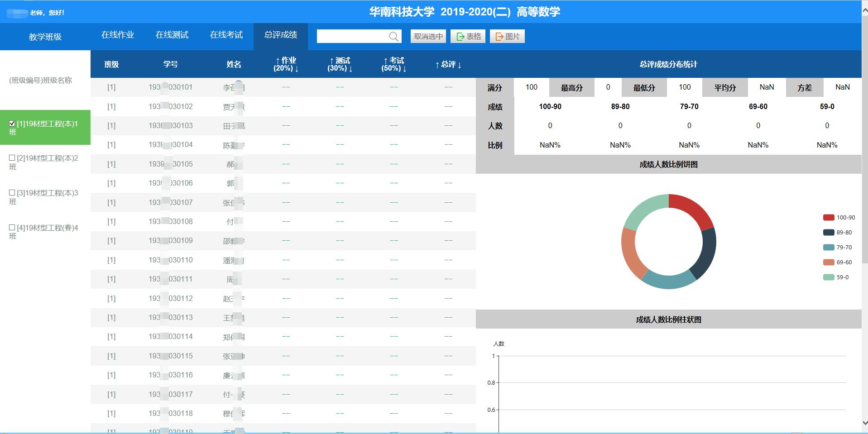This screenshot has height=434, width=868.
Task: Sort 作业 (20%) column descending via down arrow
Action: (x=297, y=69)
